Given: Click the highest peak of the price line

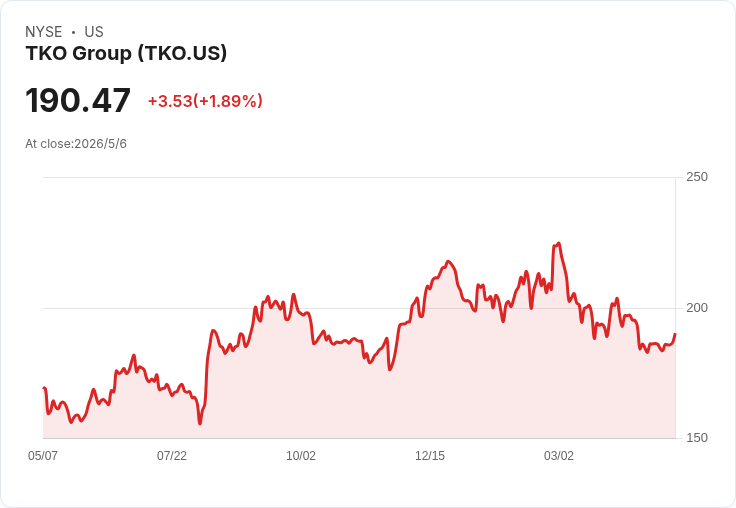Looking at the screenshot, I should click(x=558, y=243).
